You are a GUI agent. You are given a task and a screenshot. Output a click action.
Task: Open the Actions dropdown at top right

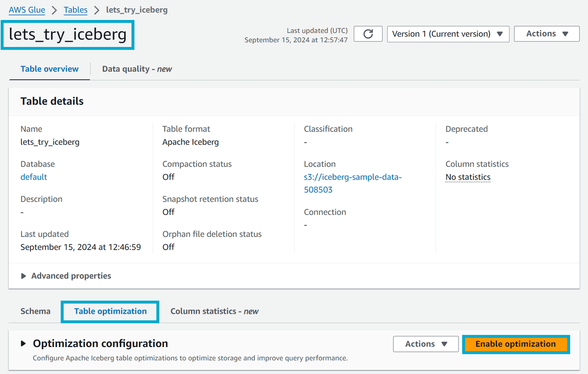546,33
